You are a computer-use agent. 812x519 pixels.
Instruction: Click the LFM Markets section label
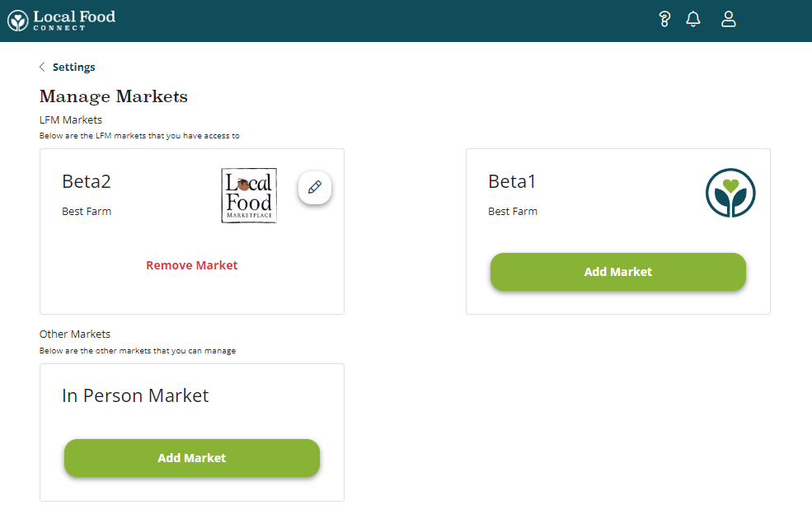(70, 119)
